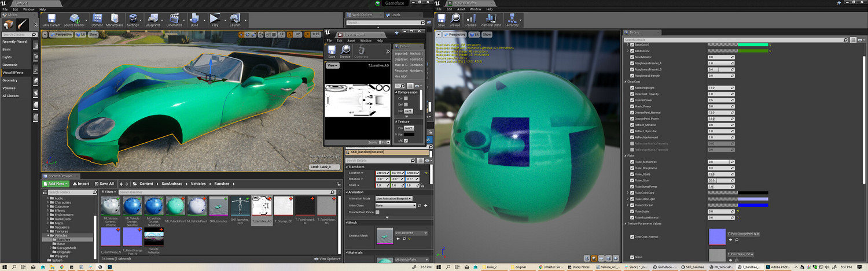868x271 pixels.
Task: Uncheck the BaseMetallic parameter checkbox
Action: [x=632, y=57]
